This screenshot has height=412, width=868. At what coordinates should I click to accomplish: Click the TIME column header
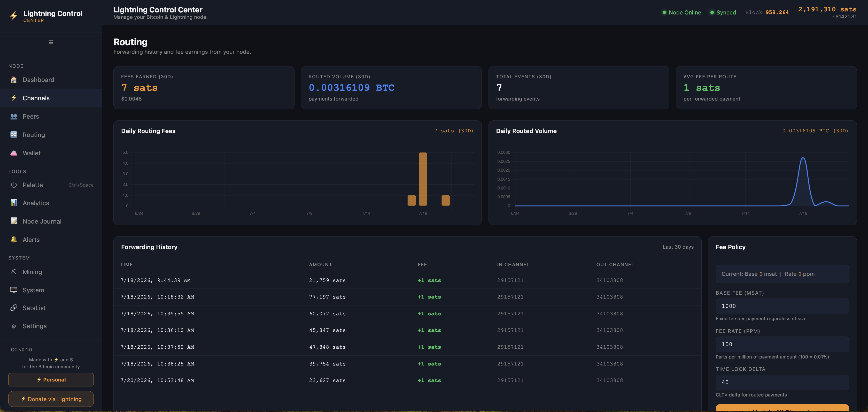[x=126, y=265]
